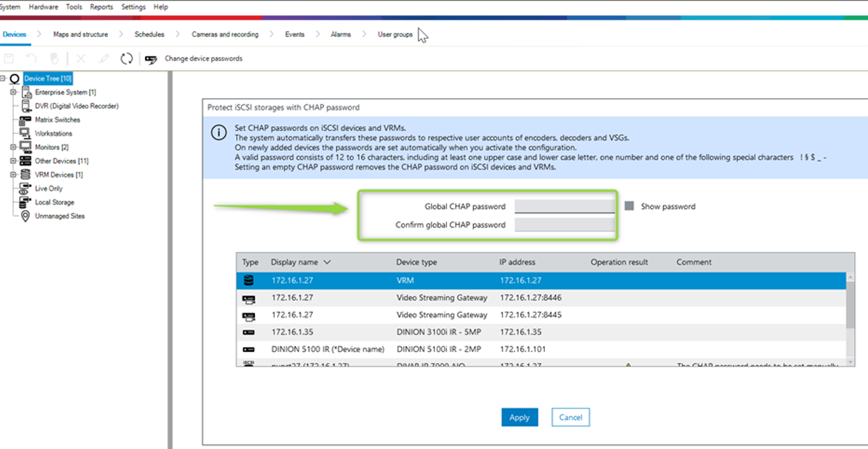
Task: Enable the Show password checkbox
Action: (x=629, y=206)
